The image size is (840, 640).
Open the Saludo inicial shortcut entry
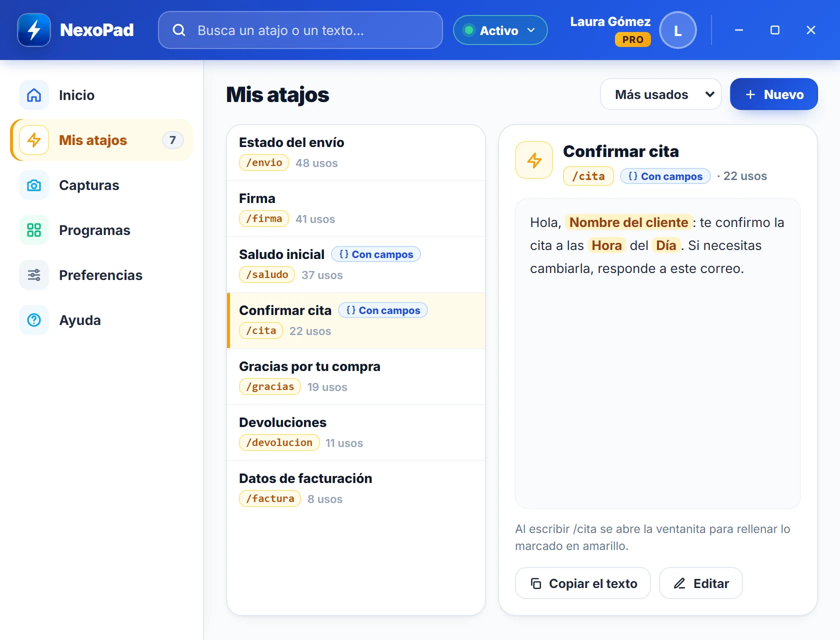click(356, 264)
